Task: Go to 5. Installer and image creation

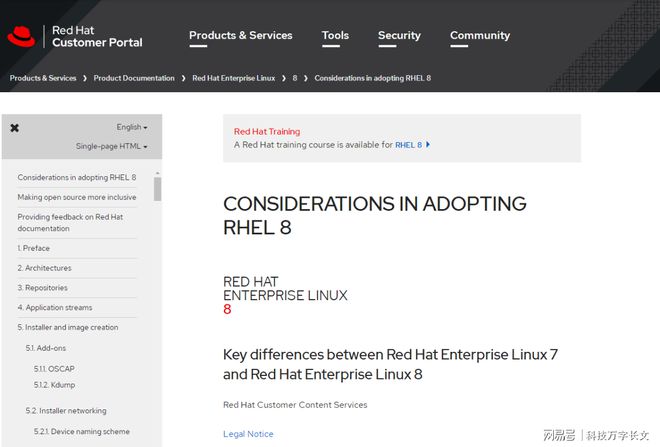Action: pos(67,327)
